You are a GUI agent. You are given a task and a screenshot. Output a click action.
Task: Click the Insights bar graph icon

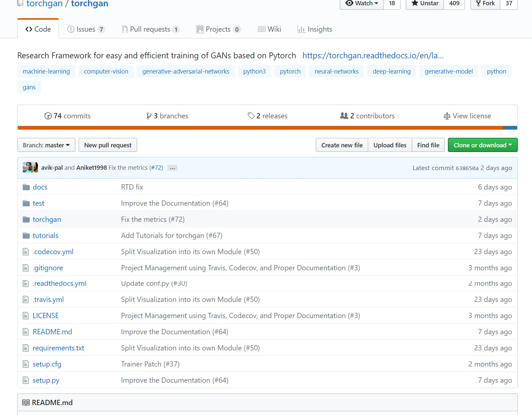tap(301, 29)
